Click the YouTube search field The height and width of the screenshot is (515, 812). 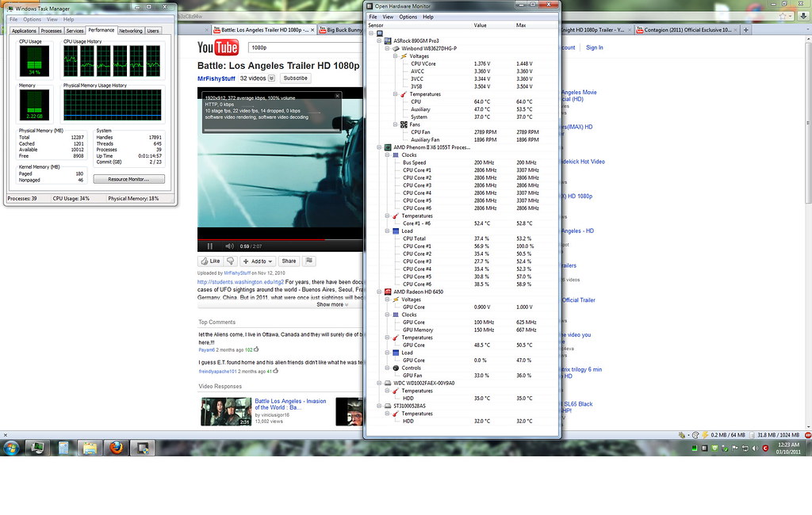(305, 48)
